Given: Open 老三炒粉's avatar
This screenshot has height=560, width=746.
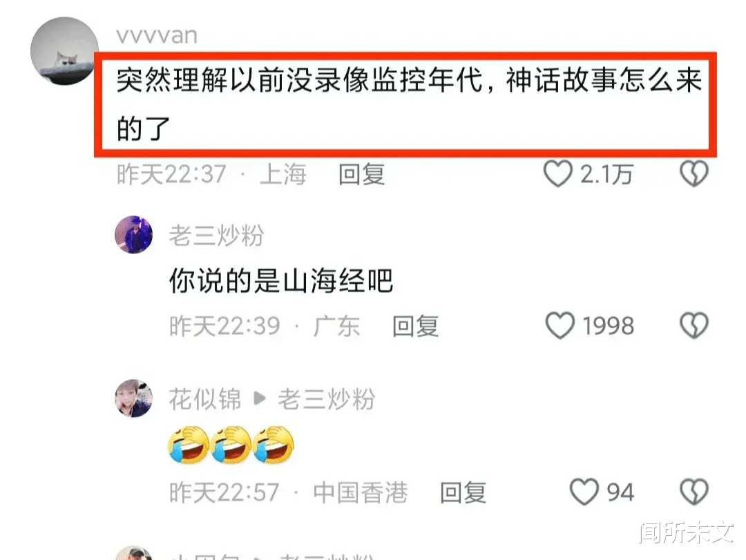Looking at the screenshot, I should [x=134, y=235].
